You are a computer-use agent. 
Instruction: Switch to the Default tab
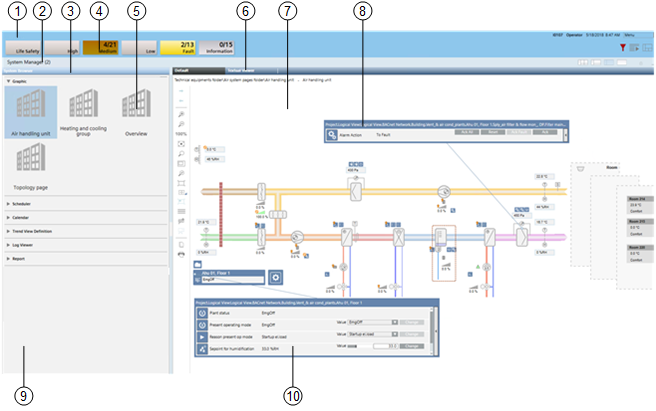pos(182,71)
